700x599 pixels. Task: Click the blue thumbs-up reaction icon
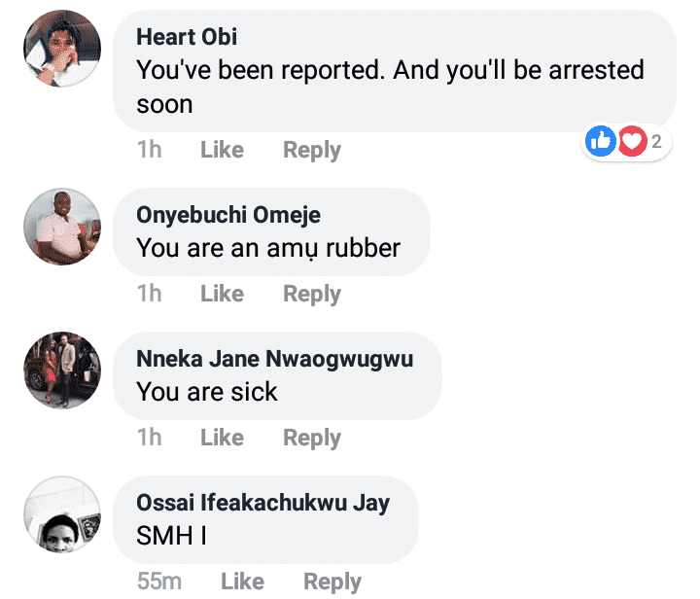tap(600, 143)
